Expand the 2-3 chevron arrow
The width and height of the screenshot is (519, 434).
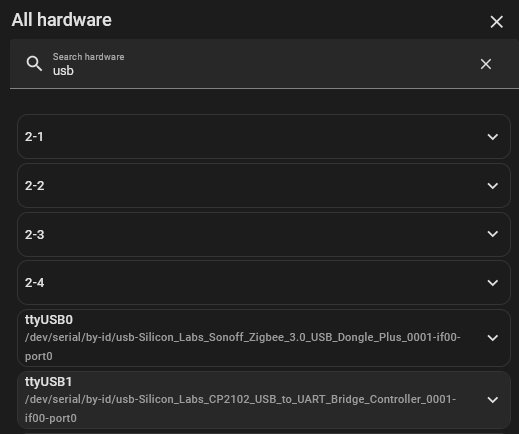tap(493, 234)
